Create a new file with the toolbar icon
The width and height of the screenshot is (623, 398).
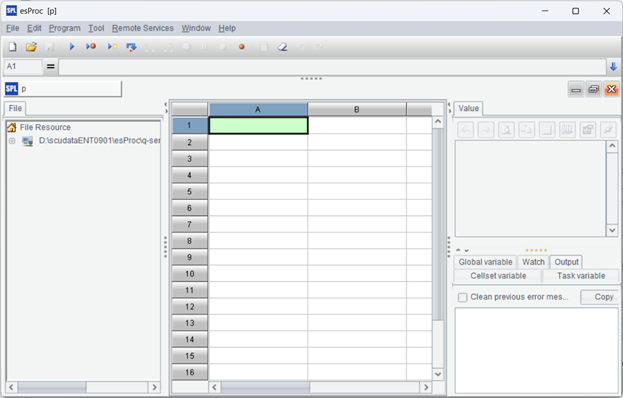[12, 47]
